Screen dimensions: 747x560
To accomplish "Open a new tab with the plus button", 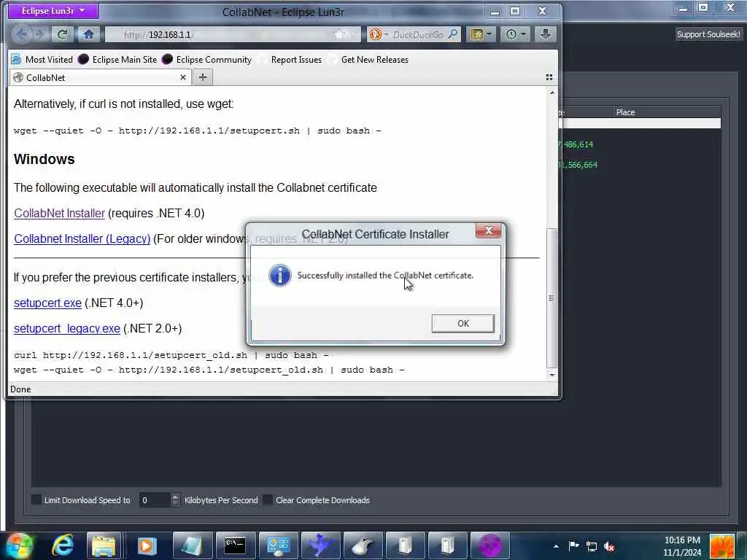I will pyautogui.click(x=203, y=77).
